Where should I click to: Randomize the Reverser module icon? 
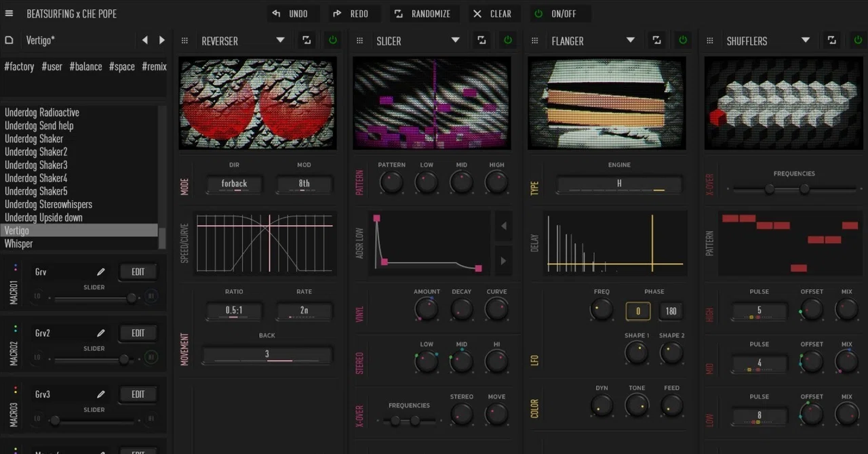coord(307,41)
